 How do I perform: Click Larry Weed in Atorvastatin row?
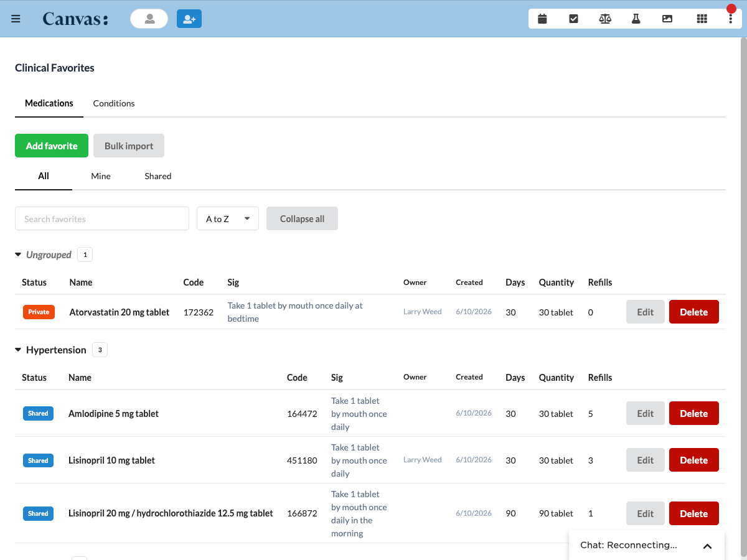423,312
